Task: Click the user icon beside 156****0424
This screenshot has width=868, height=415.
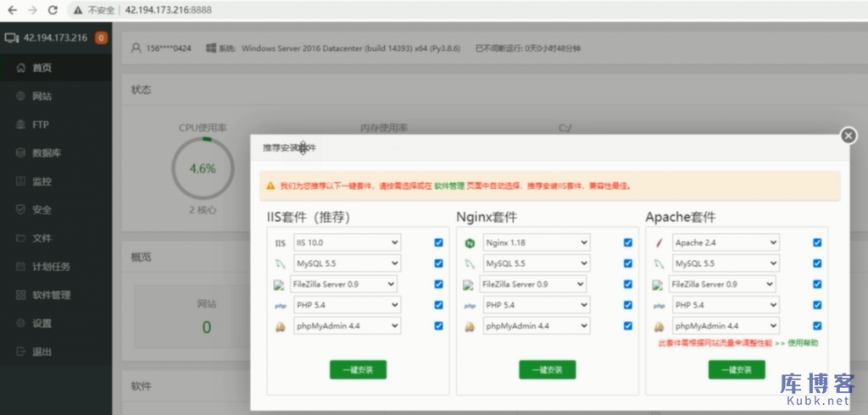Action: [x=136, y=48]
